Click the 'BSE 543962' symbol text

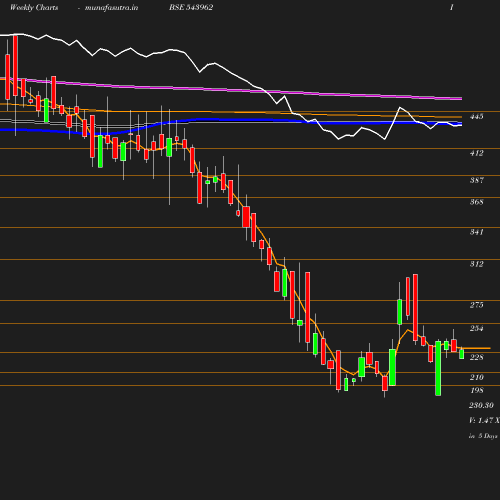pos(191,8)
